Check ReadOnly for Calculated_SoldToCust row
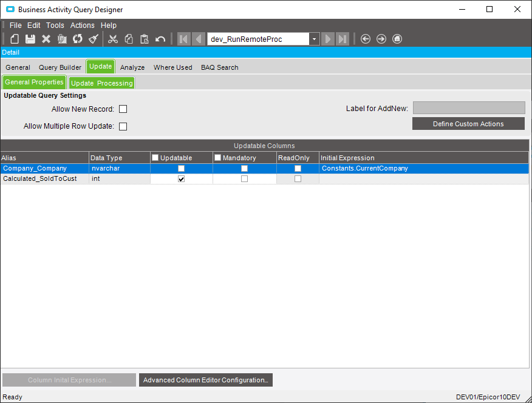Viewport: 532px width, 403px height. tap(298, 179)
